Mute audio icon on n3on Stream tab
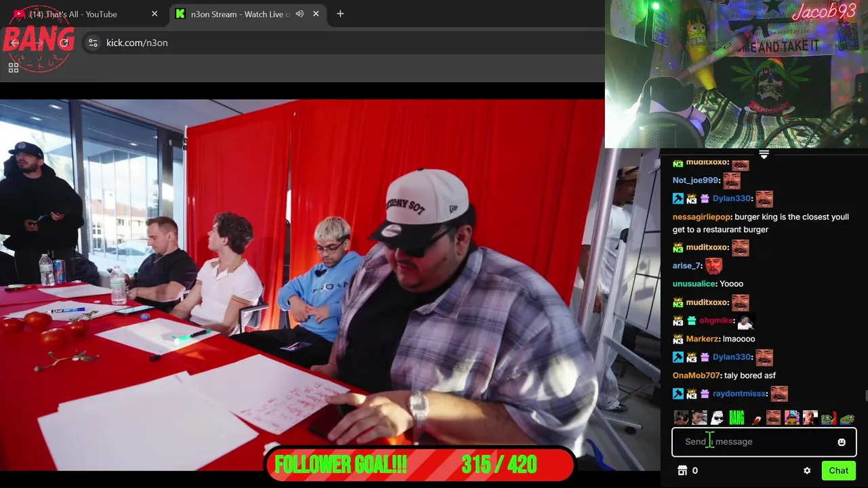Viewport: 868px width, 488px height. (299, 14)
